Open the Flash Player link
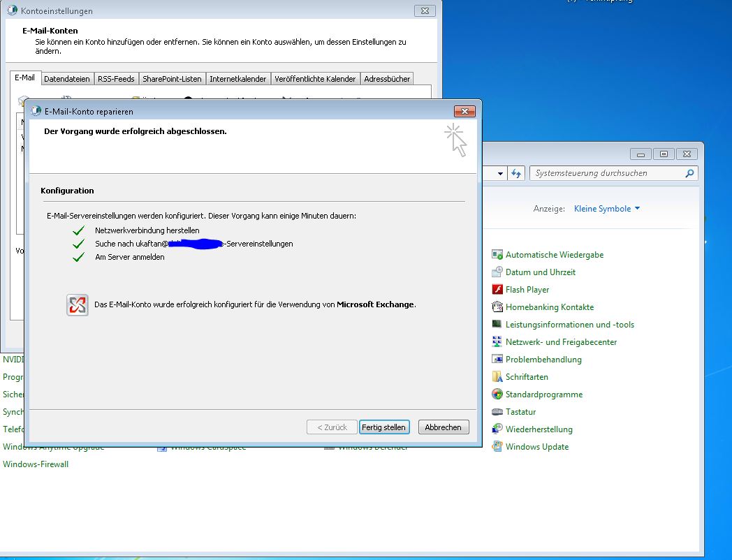 coord(527,289)
